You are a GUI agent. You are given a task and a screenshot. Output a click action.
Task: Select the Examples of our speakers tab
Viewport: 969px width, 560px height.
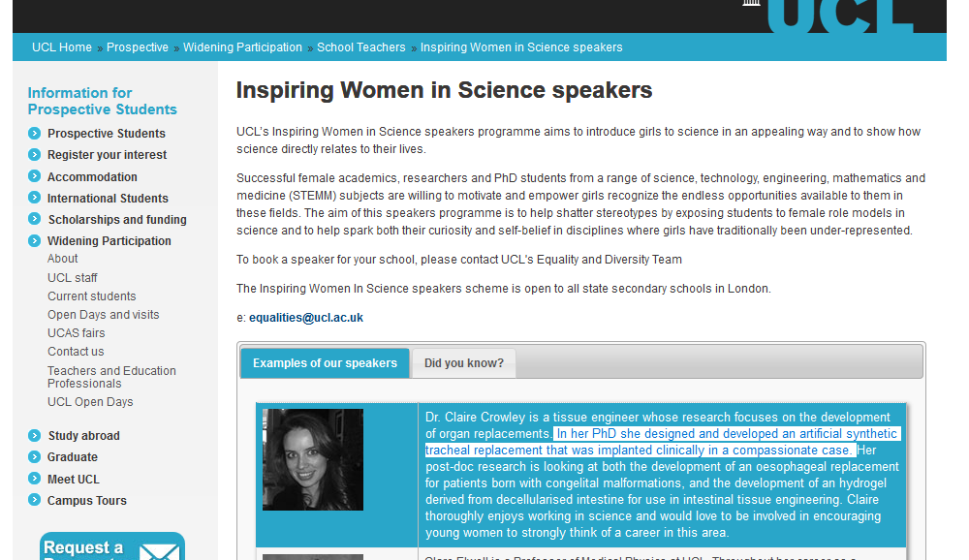(x=325, y=363)
